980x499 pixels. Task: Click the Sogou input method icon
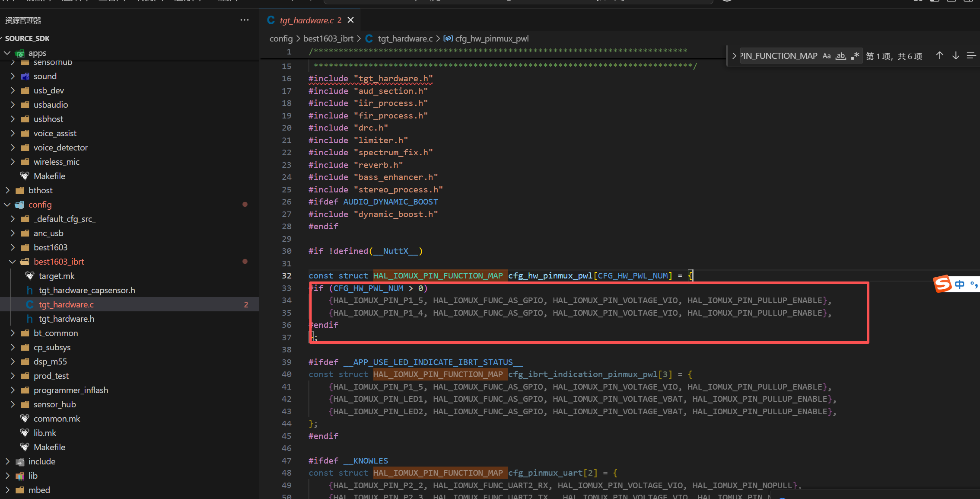click(x=942, y=284)
